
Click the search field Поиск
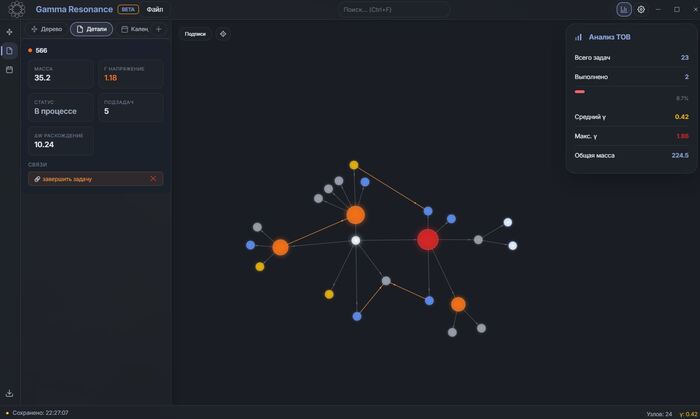394,9
